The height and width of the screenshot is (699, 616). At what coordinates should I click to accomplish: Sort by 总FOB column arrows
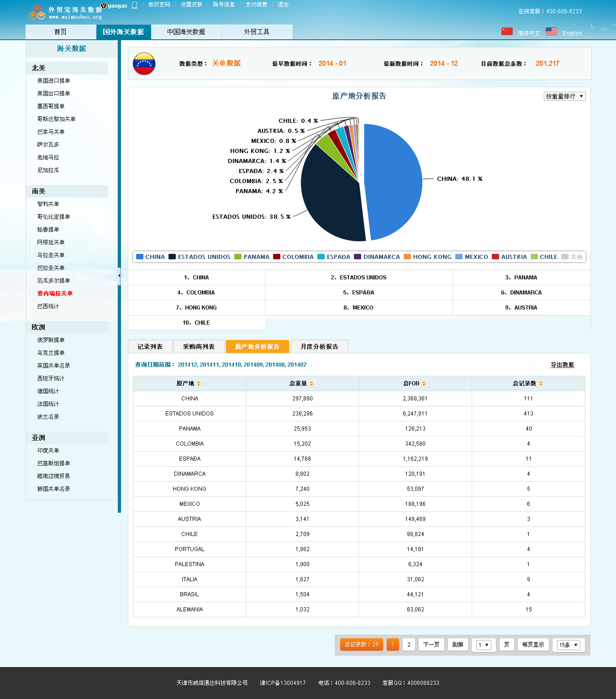(424, 384)
